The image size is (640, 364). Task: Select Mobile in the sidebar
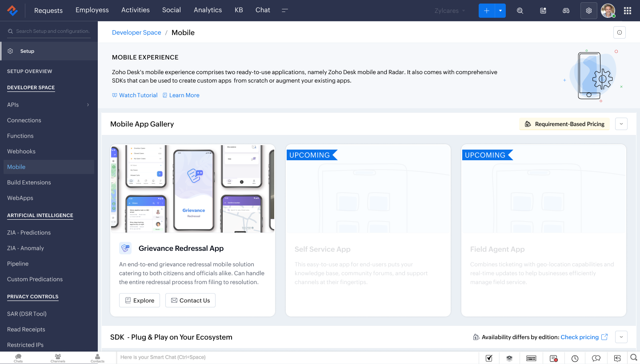pyautogui.click(x=49, y=167)
